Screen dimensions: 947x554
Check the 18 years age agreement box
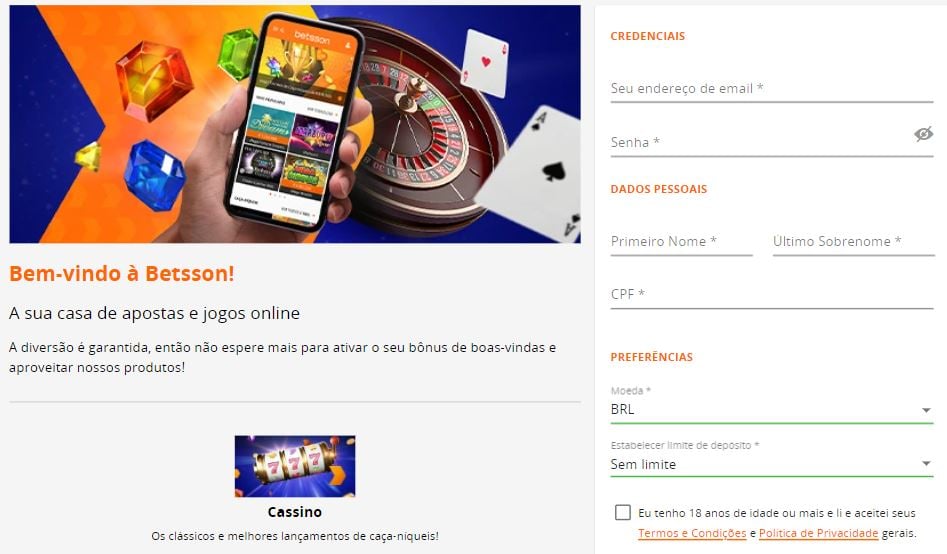[623, 512]
